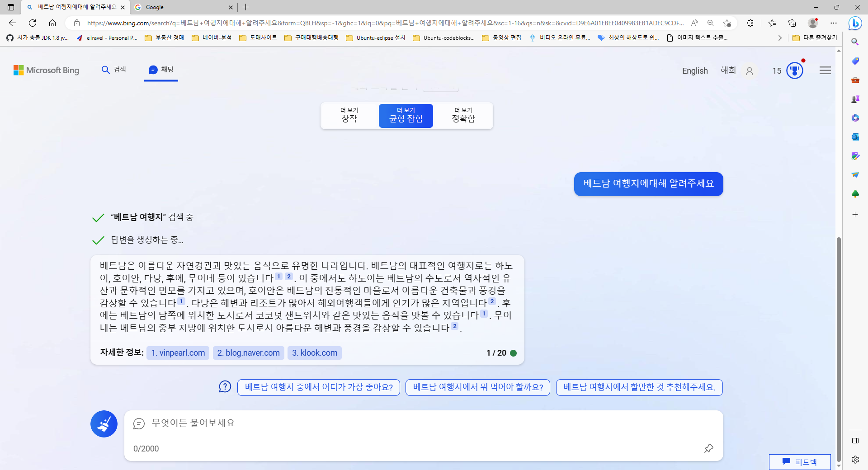
Task: Open sidebar settings gear icon
Action: 855,460
